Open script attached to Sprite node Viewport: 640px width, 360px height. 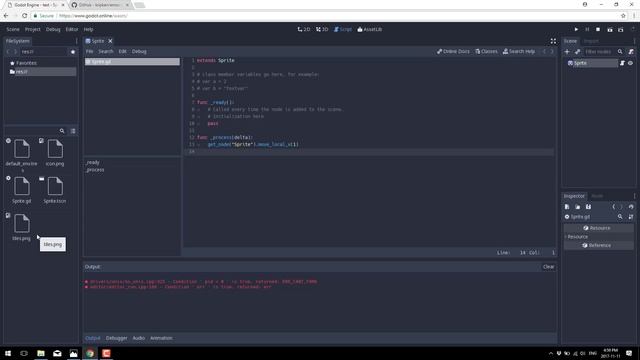click(622, 63)
